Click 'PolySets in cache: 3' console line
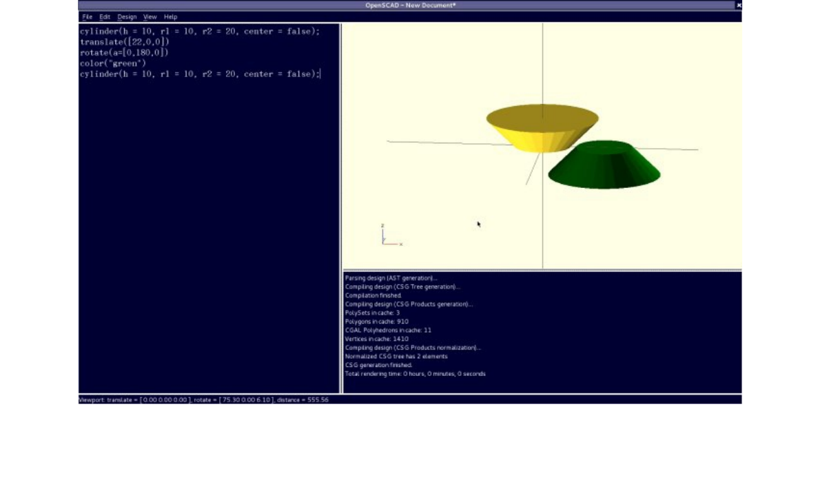 (x=372, y=313)
